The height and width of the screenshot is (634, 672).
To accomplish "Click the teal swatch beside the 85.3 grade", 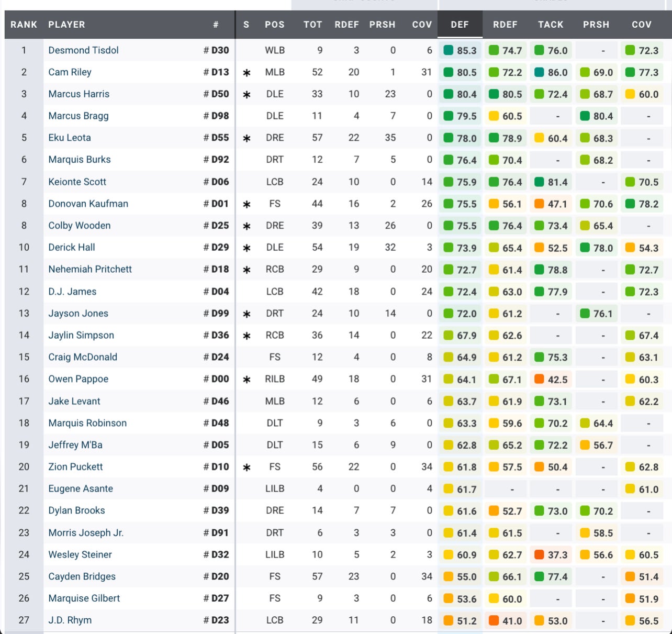I will 448,50.
